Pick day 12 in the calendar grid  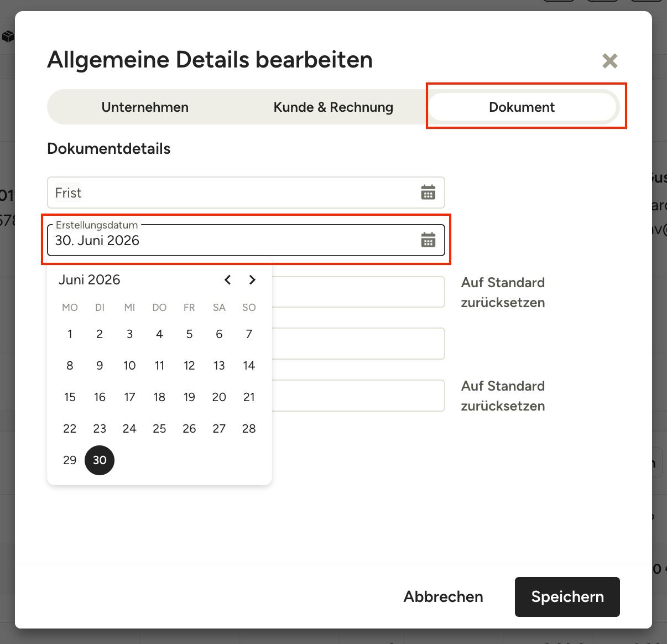[189, 366]
